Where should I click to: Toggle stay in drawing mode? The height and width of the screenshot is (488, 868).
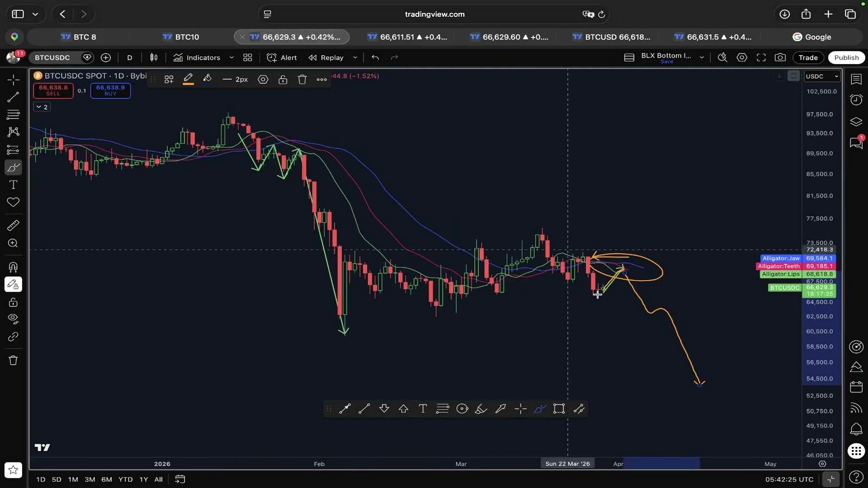13,285
